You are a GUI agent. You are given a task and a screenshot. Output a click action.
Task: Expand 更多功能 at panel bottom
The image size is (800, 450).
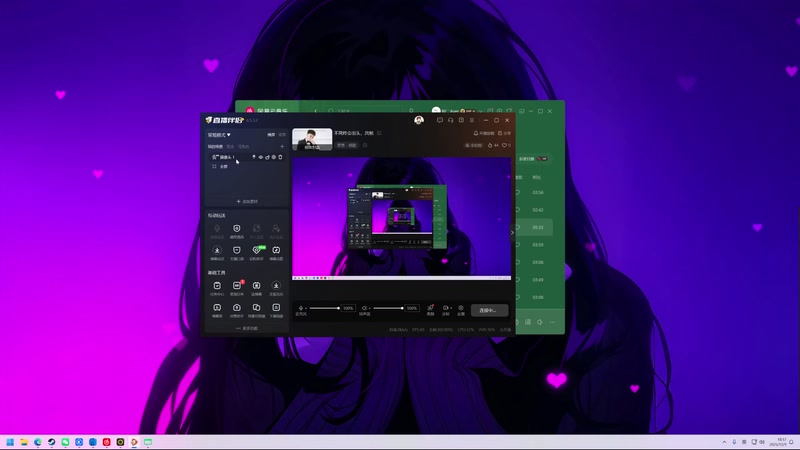click(247, 329)
